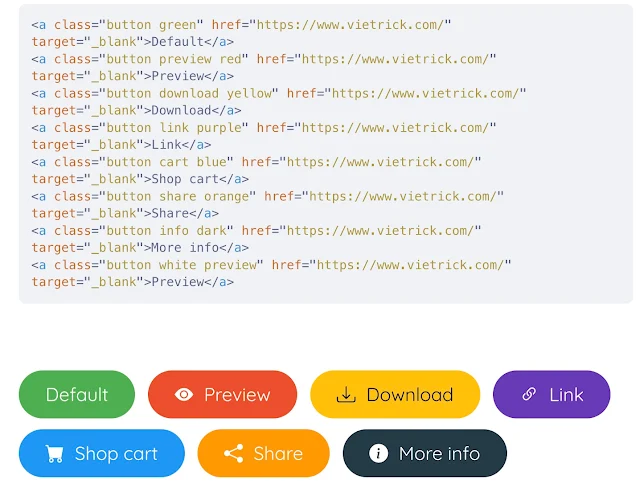Click ">Default</a>" in code block
This screenshot has height=484, width=640.
point(189,42)
